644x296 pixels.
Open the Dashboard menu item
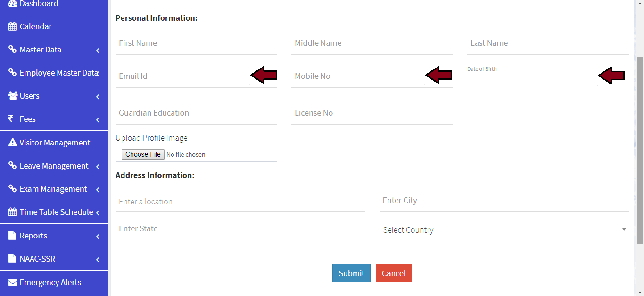pos(39,4)
